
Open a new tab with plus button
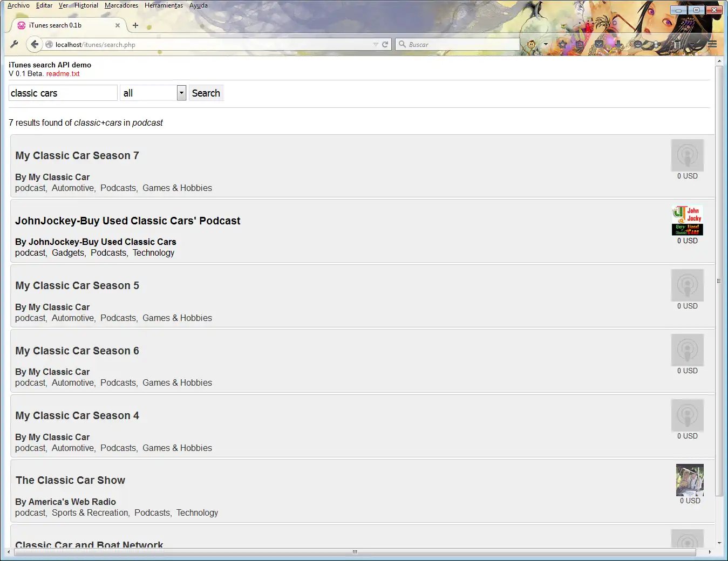coord(135,25)
